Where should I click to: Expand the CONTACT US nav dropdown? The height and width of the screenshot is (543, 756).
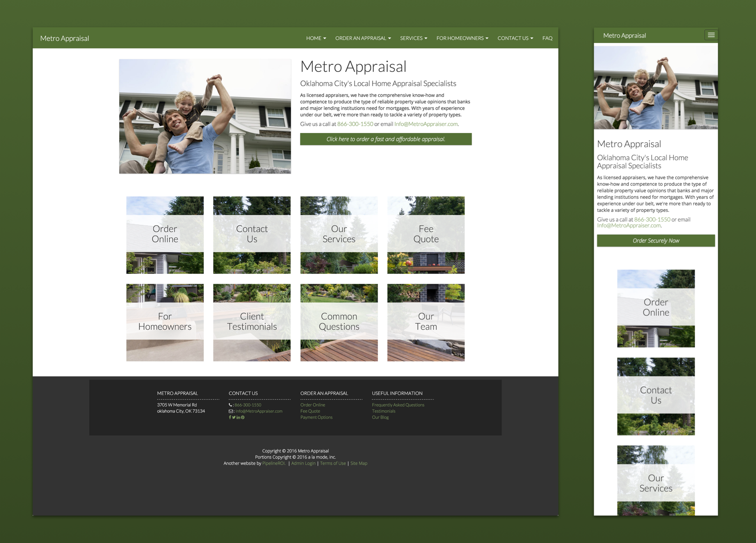[x=515, y=38]
